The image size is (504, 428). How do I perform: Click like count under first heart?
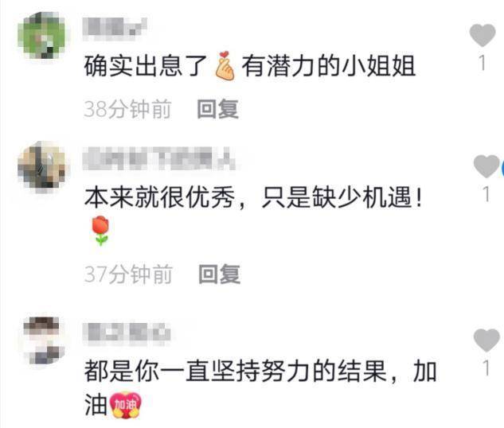[483, 63]
